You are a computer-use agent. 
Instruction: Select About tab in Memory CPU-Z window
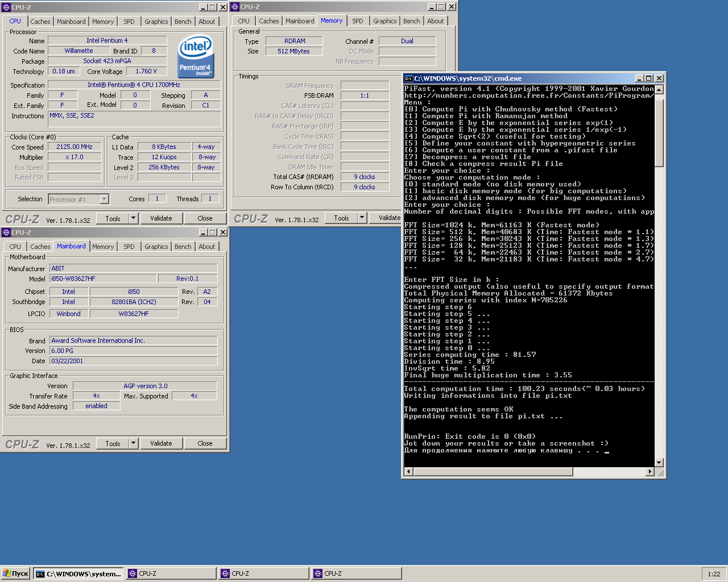click(436, 21)
